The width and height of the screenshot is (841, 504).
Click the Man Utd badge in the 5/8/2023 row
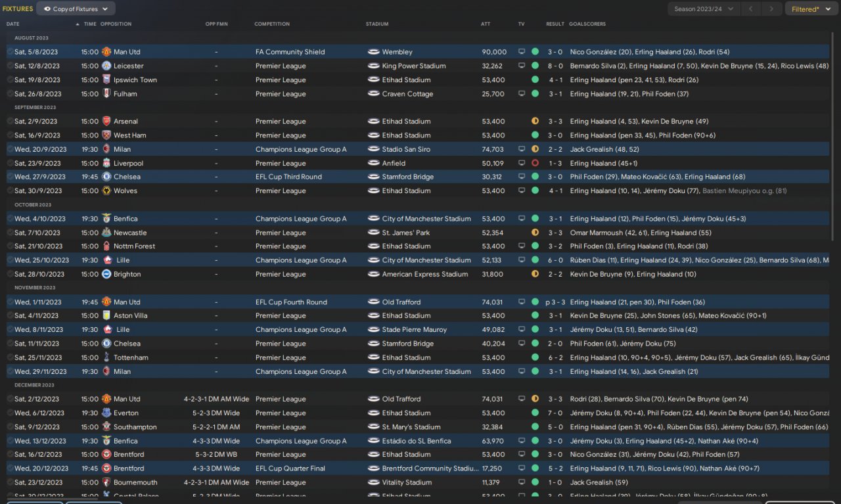click(x=106, y=52)
